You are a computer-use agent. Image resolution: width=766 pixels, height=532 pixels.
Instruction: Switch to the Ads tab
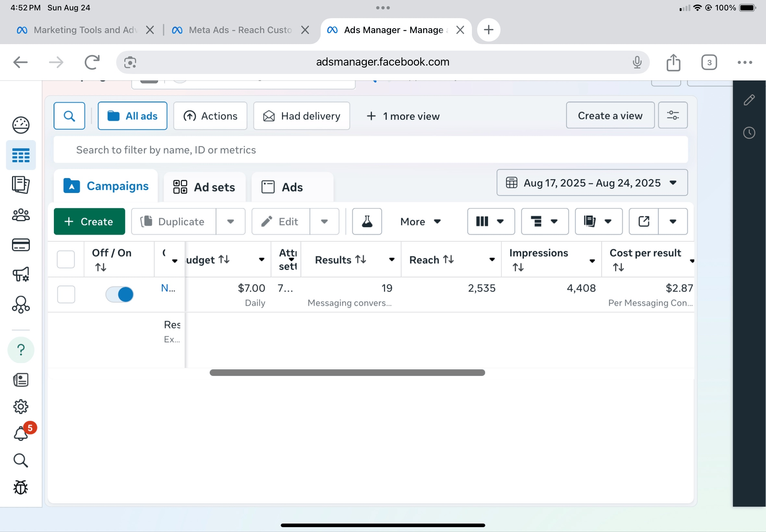pyautogui.click(x=292, y=187)
